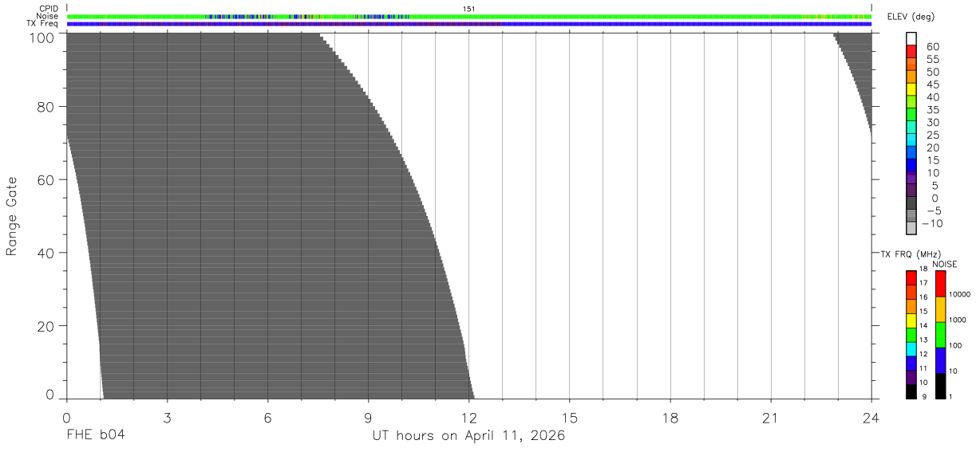
Task: Click the Range Gate tick label "80"
Action: click(x=47, y=107)
